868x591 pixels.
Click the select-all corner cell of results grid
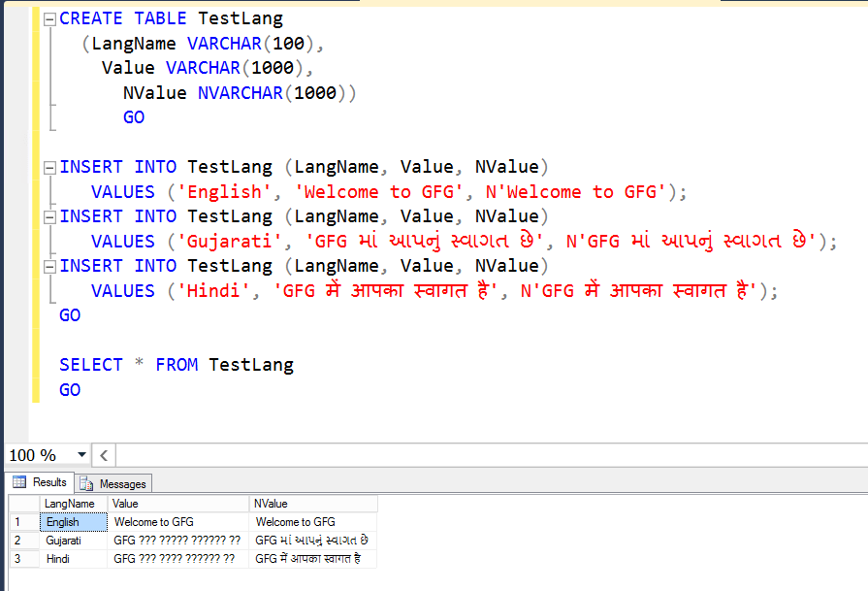coord(23,503)
